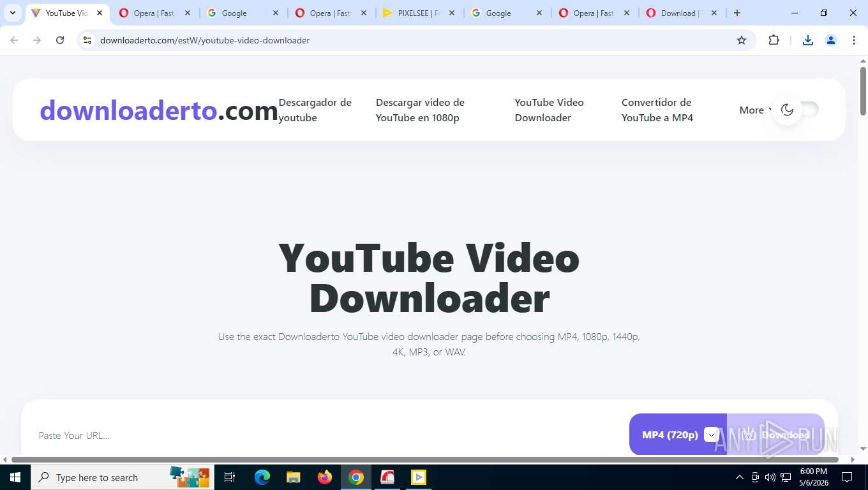Viewport: 868px width, 490px height.
Task: Launch Microsoft Edge from taskbar
Action: pyautogui.click(x=262, y=477)
